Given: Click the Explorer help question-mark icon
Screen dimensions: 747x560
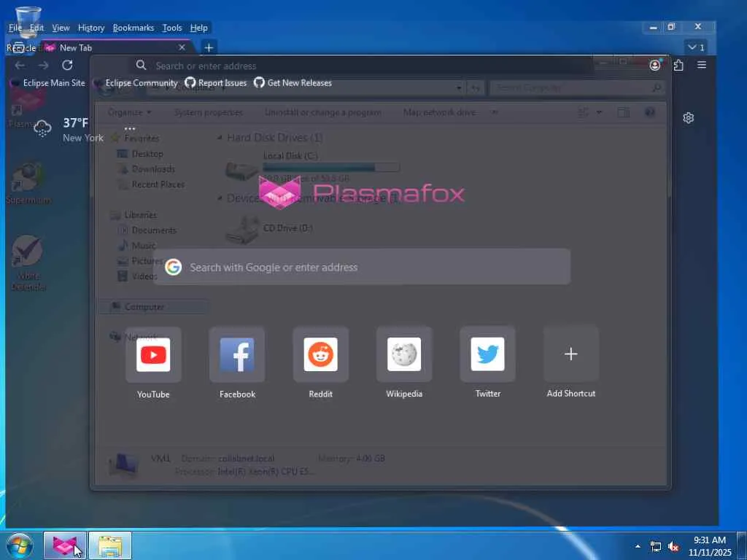Looking at the screenshot, I should click(650, 112).
